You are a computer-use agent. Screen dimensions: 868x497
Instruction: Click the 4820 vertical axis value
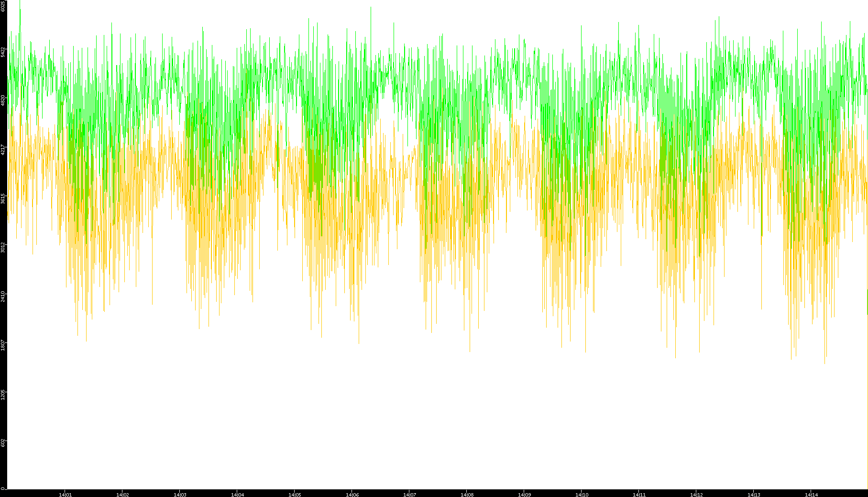pos(3,100)
